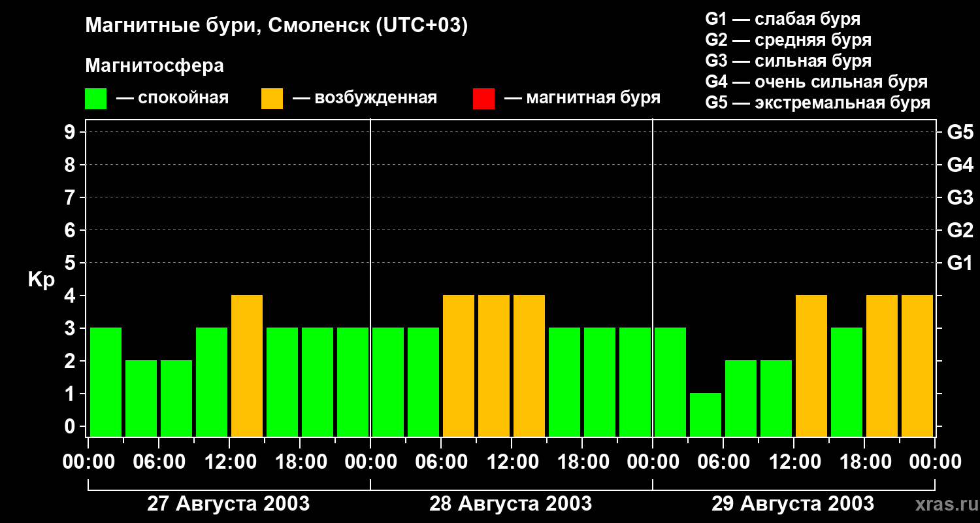Select the 29 August 00:00–03:00 green bar
Image resolution: width=980 pixels, height=523 pixels.
670,382
